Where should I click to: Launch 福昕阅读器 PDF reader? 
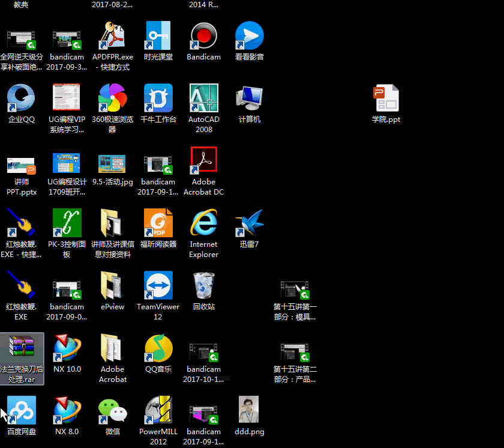pos(158,228)
